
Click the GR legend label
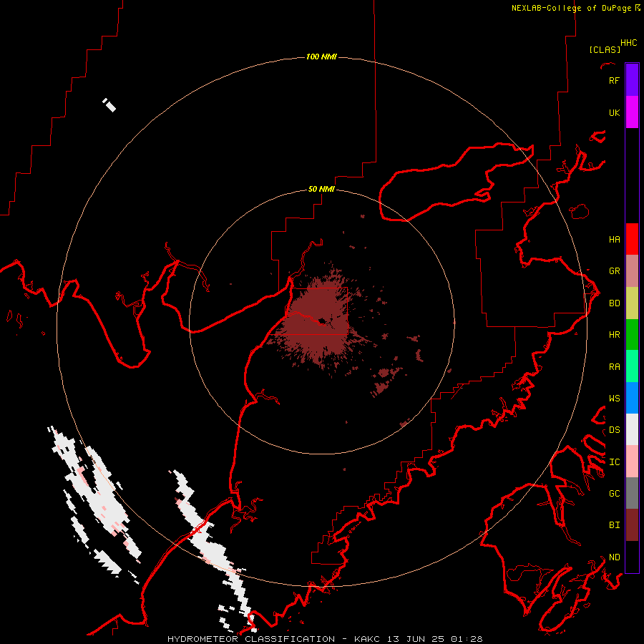[615, 271]
